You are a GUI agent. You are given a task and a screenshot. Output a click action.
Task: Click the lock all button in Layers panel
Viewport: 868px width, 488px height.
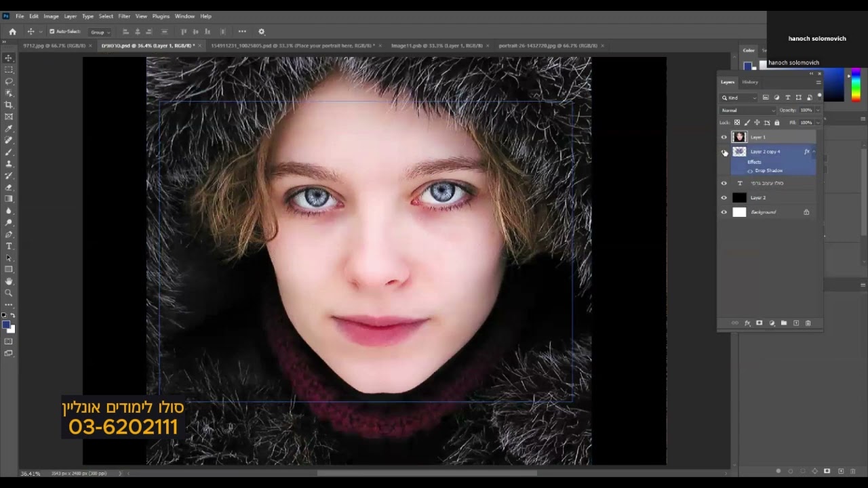click(x=777, y=123)
